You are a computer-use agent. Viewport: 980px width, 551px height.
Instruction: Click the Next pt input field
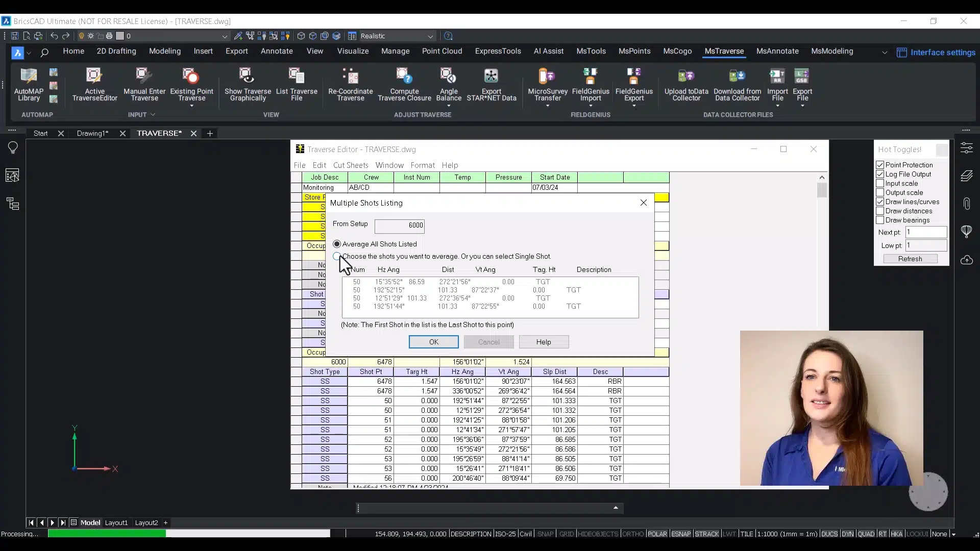point(926,232)
